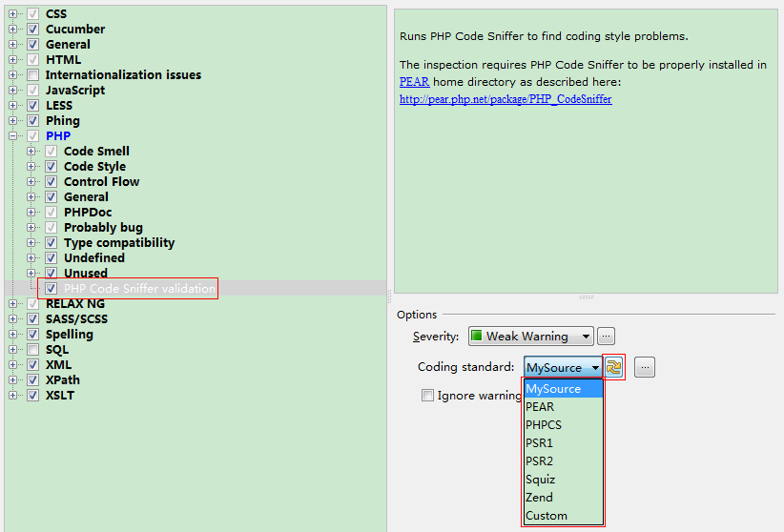This screenshot has width=784, height=532.
Task: Expand the RELAX NG node
Action: coord(13,303)
